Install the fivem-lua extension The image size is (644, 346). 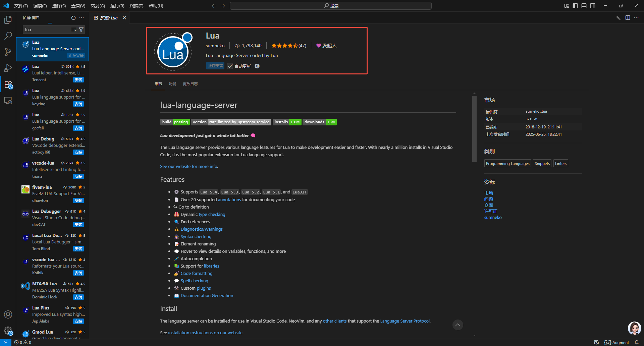point(78,200)
